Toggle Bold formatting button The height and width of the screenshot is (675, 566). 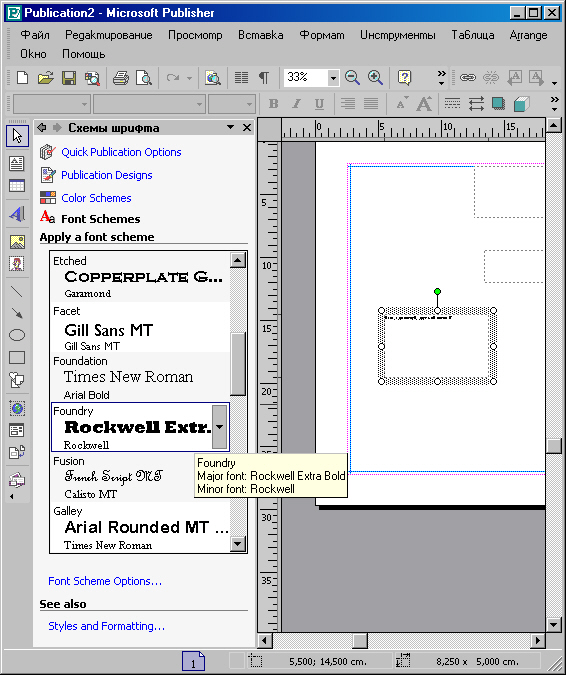coord(273,104)
